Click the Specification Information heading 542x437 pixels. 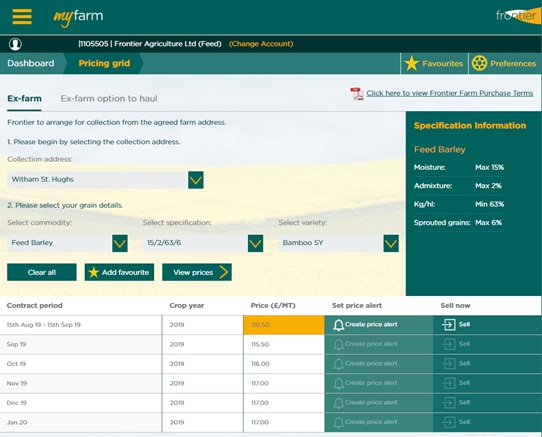pyautogui.click(x=470, y=125)
